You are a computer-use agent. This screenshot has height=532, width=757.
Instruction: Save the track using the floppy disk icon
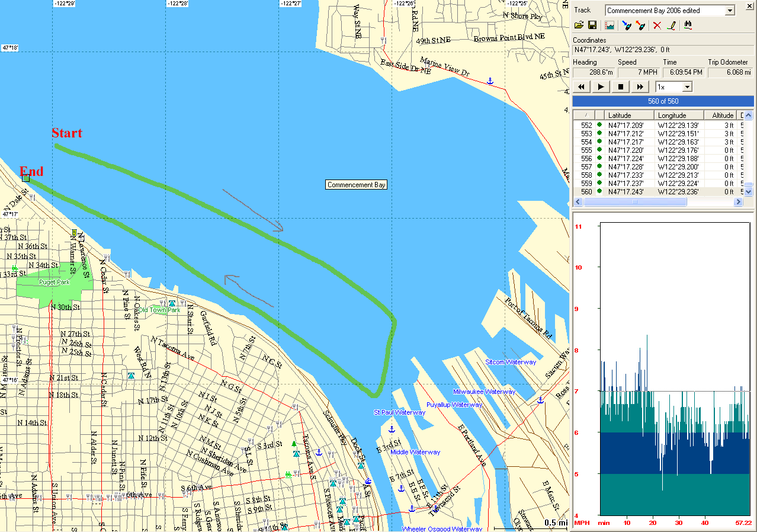pos(592,25)
